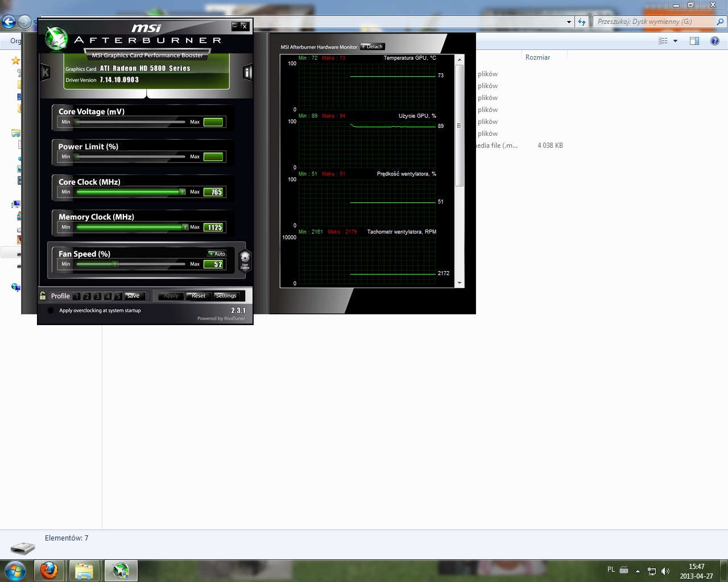Go back in the Explorer window

tap(9, 22)
